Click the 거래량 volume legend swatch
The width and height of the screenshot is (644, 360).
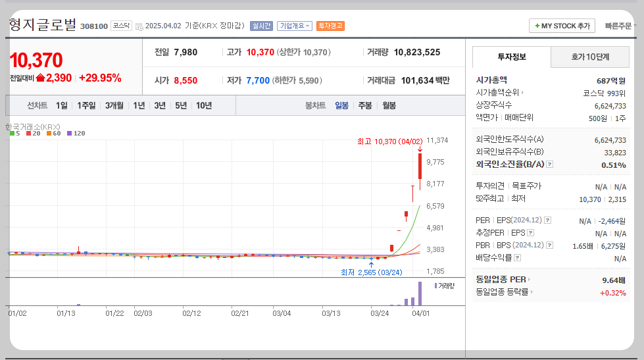click(435, 286)
